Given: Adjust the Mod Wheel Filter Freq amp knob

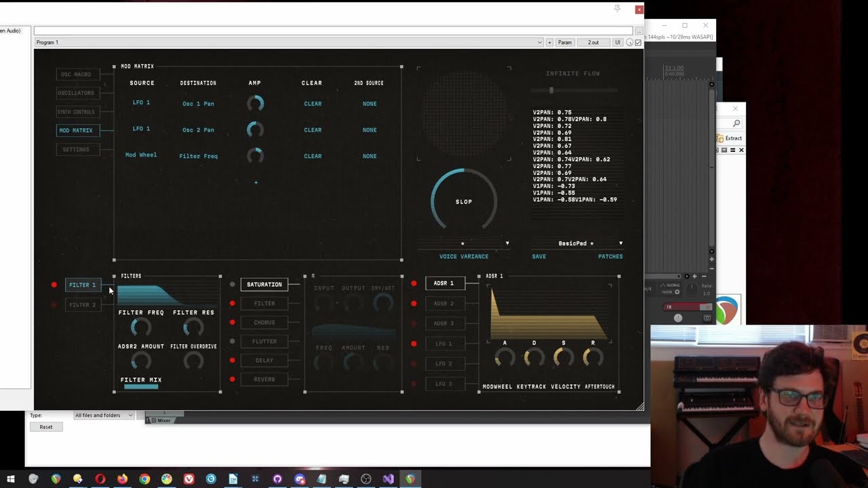Looking at the screenshot, I should pos(255,156).
